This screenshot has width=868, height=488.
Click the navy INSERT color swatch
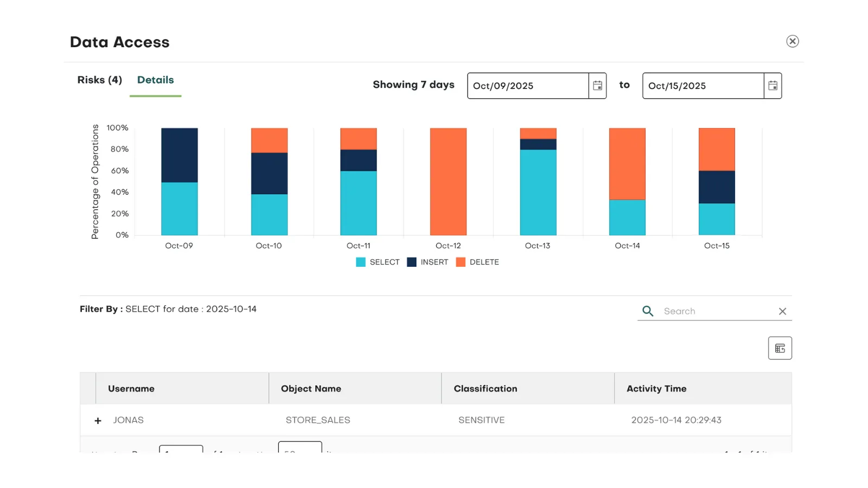(x=411, y=262)
